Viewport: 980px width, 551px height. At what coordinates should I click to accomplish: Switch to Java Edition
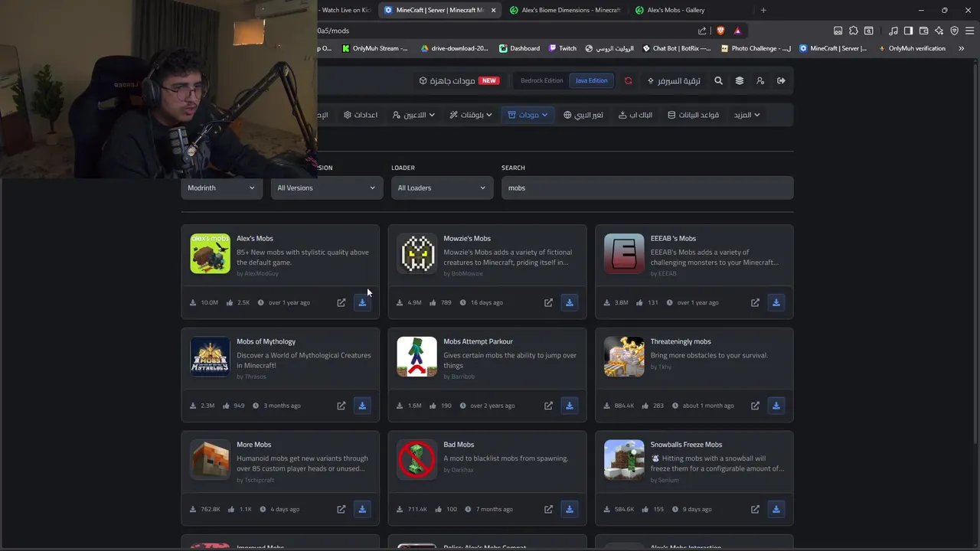pyautogui.click(x=591, y=80)
